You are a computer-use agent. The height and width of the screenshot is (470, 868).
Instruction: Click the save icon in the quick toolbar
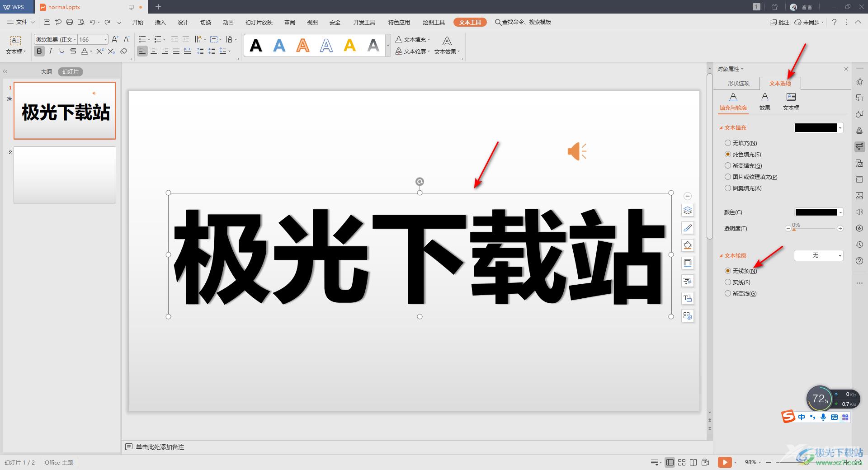[x=47, y=22]
